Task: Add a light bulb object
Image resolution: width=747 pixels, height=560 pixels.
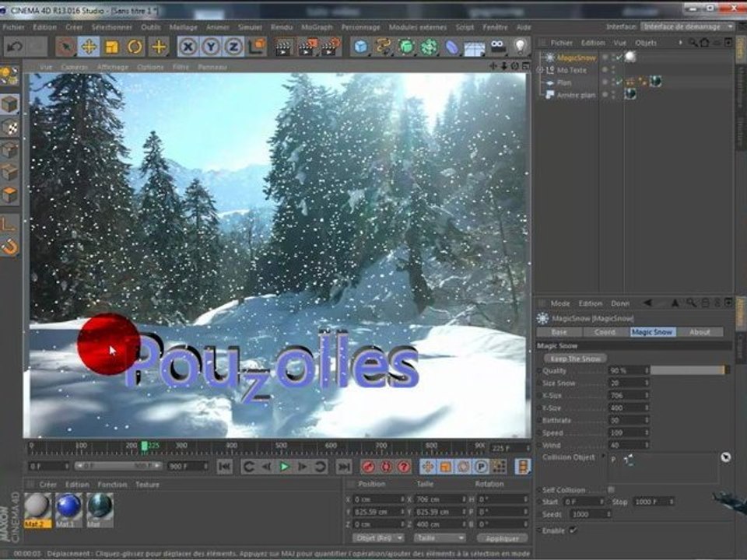Action: pyautogui.click(x=521, y=47)
